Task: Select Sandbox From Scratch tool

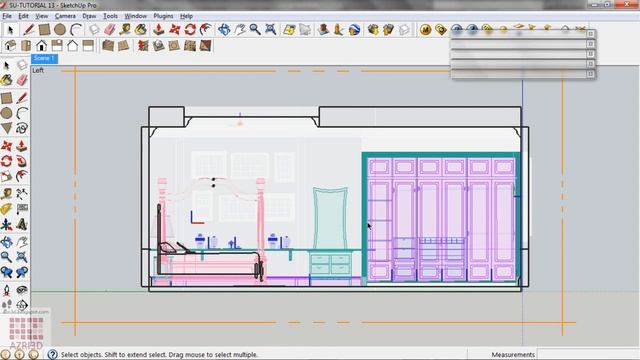Action: click(124, 46)
